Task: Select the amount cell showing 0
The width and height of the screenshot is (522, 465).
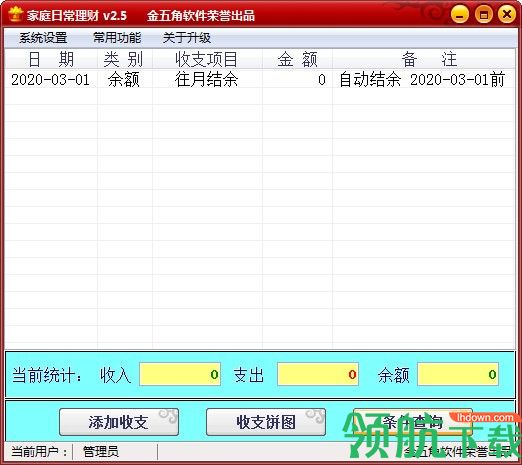Action: (x=297, y=80)
